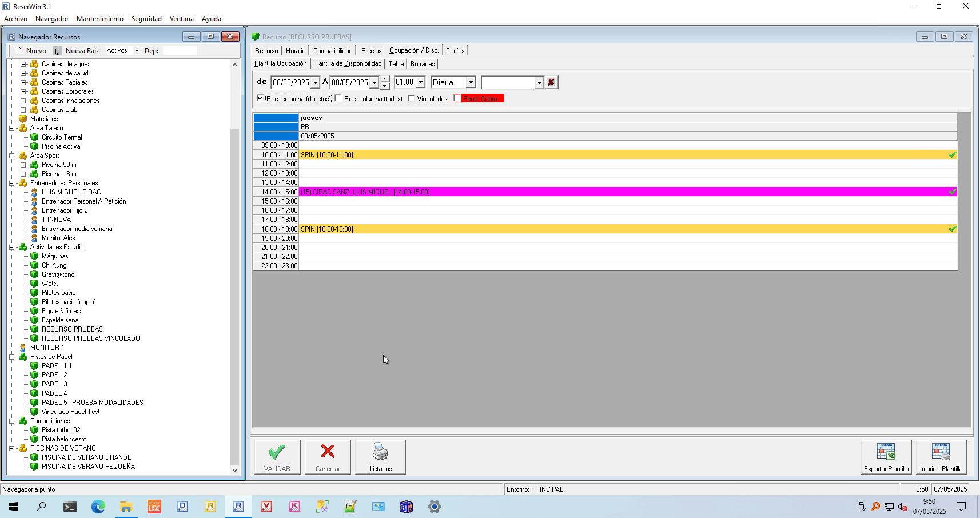Open Windows Start menu
This screenshot has width=980, height=518.
coord(14,507)
